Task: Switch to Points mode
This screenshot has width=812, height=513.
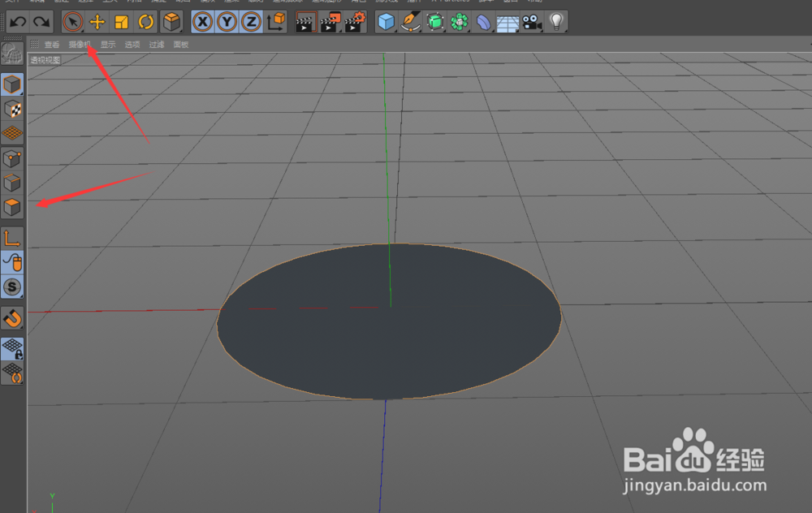Action: pyautogui.click(x=12, y=158)
